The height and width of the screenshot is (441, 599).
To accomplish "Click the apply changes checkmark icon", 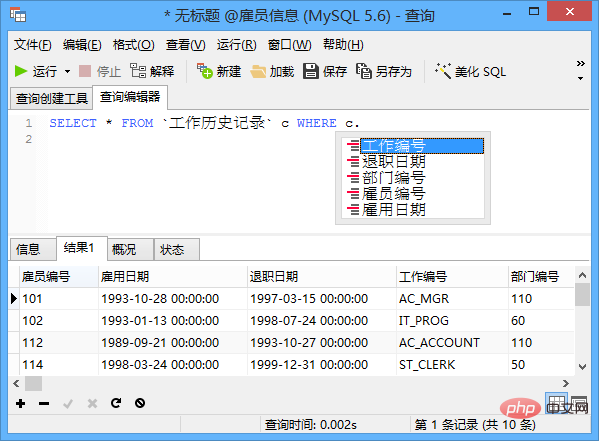I will pos(68,403).
